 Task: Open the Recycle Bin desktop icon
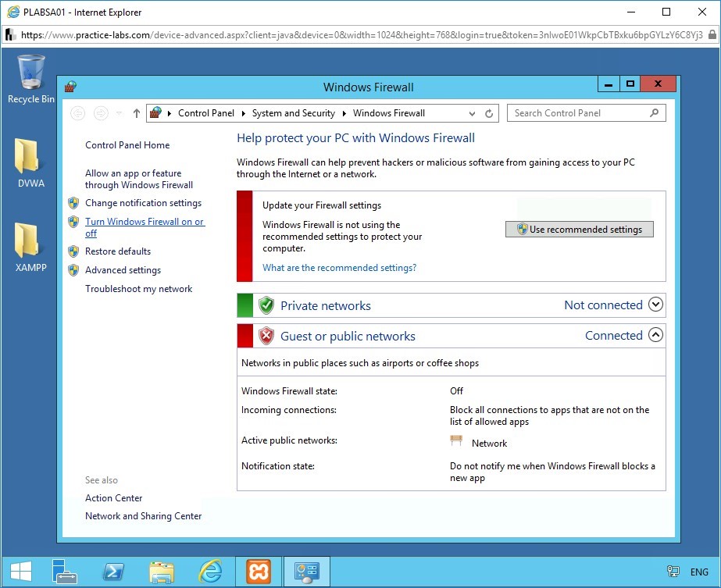click(x=30, y=79)
